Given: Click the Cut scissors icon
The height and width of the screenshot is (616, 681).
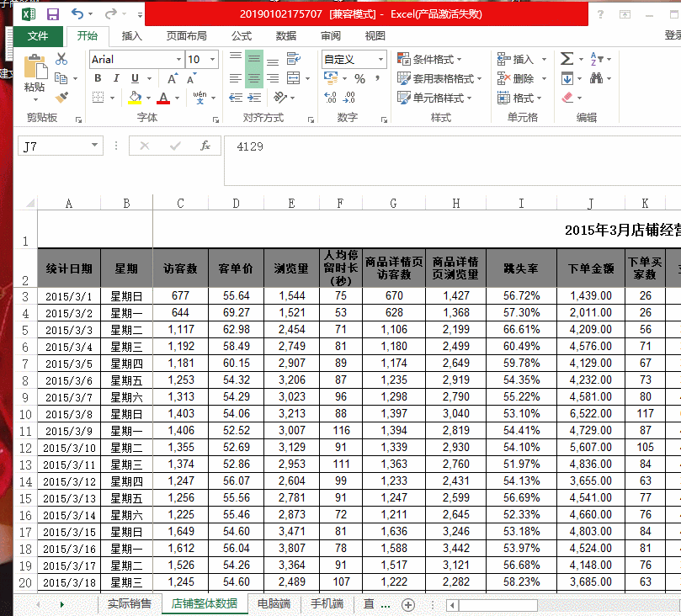Looking at the screenshot, I should coord(61,59).
